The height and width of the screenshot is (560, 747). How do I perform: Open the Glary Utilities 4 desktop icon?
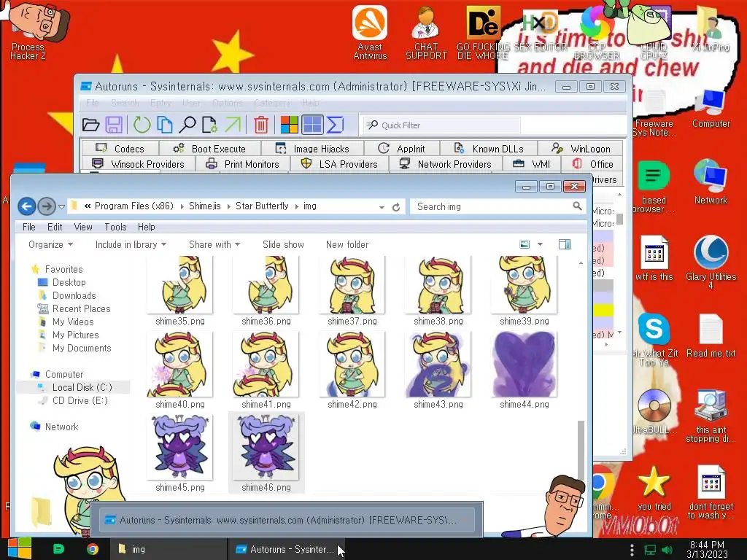tap(711, 262)
